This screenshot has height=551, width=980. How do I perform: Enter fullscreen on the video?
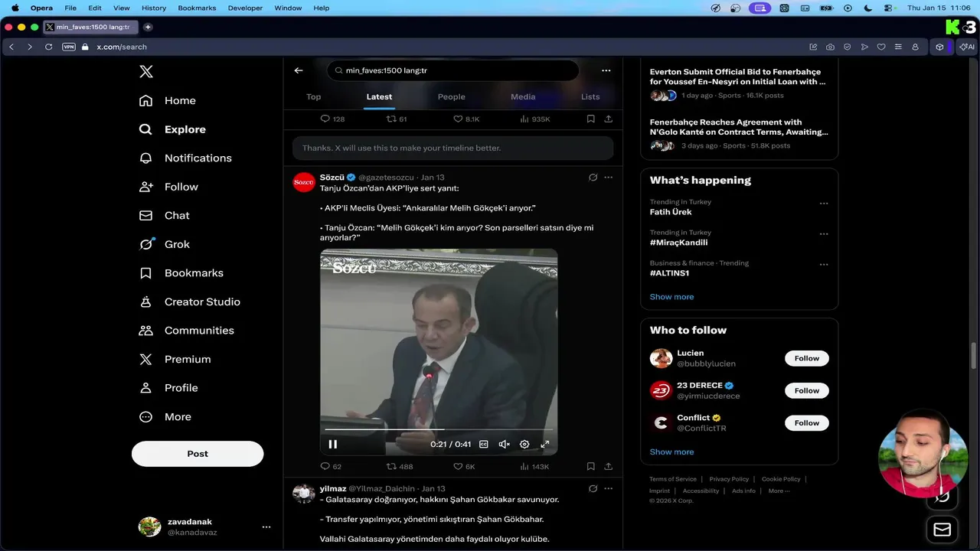click(x=545, y=444)
